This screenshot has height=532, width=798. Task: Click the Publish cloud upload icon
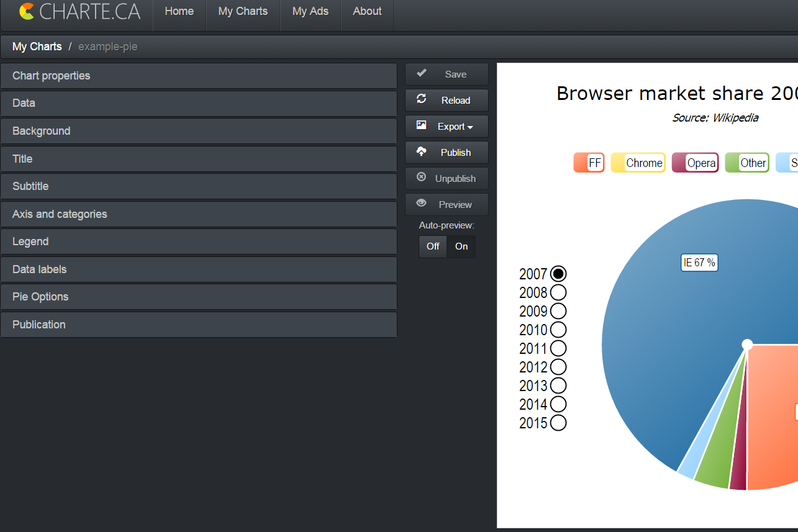pyautogui.click(x=422, y=151)
